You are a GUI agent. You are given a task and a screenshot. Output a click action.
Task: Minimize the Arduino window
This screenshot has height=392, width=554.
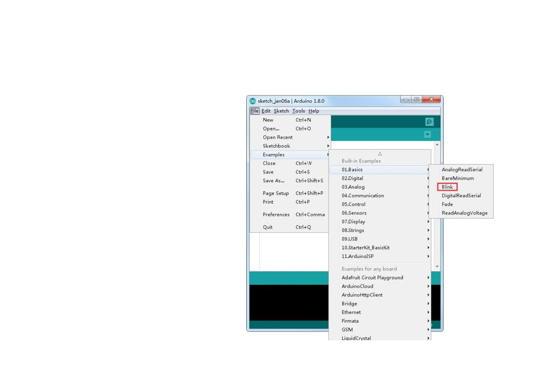coord(406,99)
